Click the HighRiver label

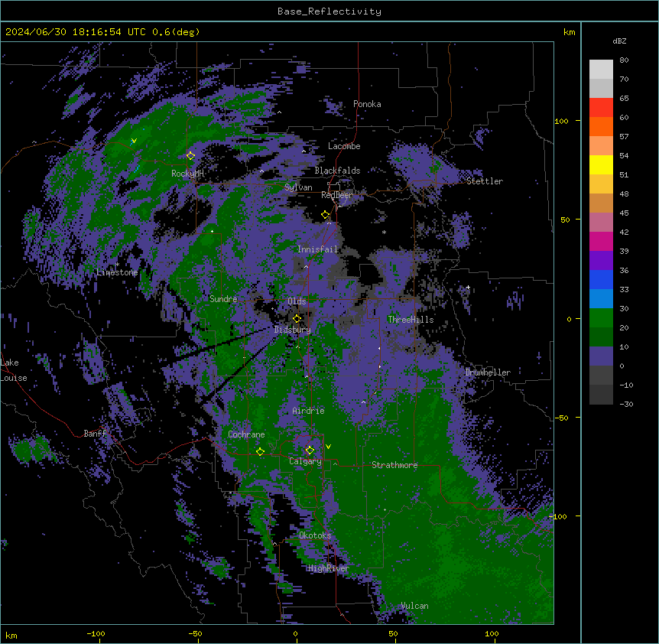click(329, 568)
